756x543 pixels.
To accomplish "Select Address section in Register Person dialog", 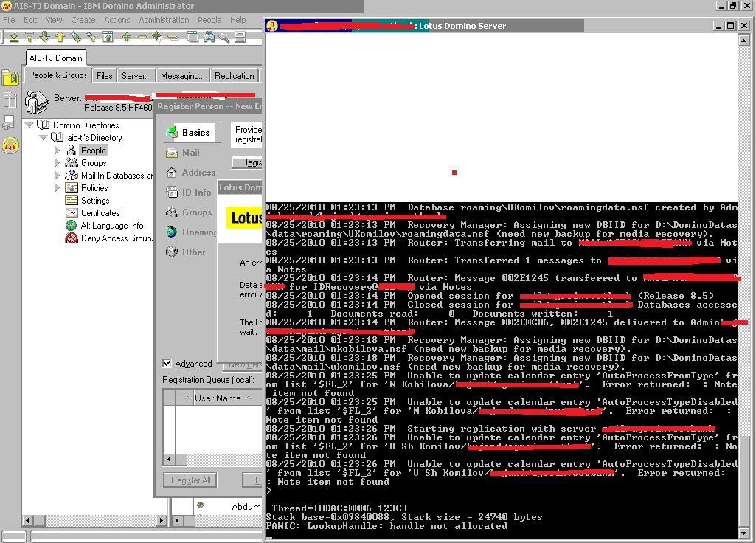I will 190,172.
